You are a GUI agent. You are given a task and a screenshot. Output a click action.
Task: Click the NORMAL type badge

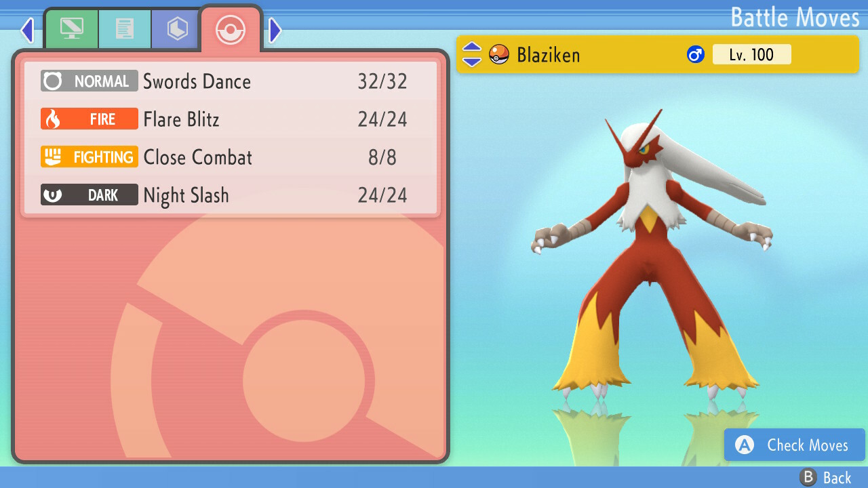point(90,81)
